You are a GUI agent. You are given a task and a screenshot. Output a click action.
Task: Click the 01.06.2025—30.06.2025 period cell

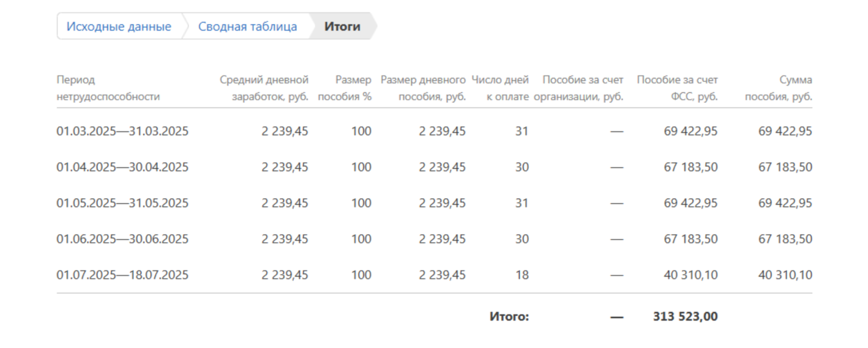tap(122, 239)
